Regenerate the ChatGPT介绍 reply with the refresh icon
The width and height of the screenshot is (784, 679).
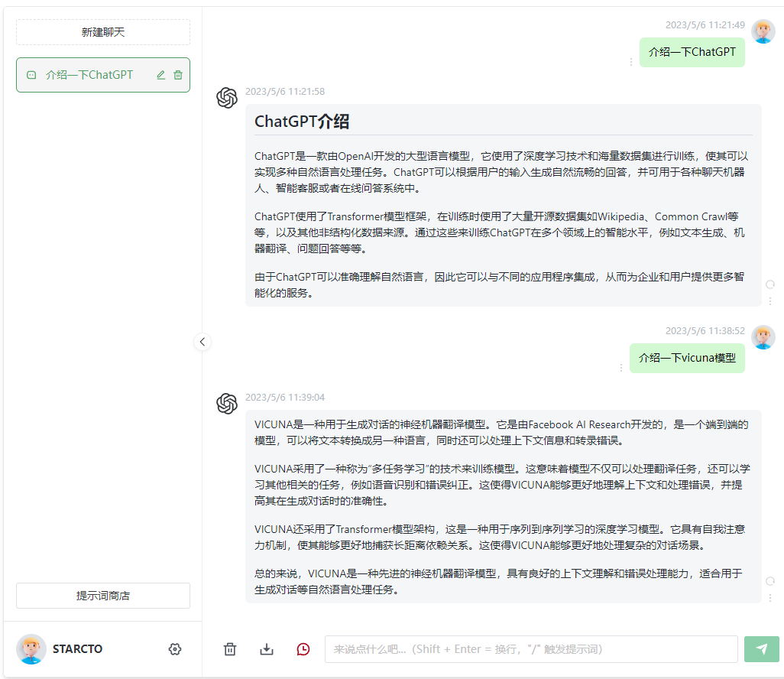point(770,284)
